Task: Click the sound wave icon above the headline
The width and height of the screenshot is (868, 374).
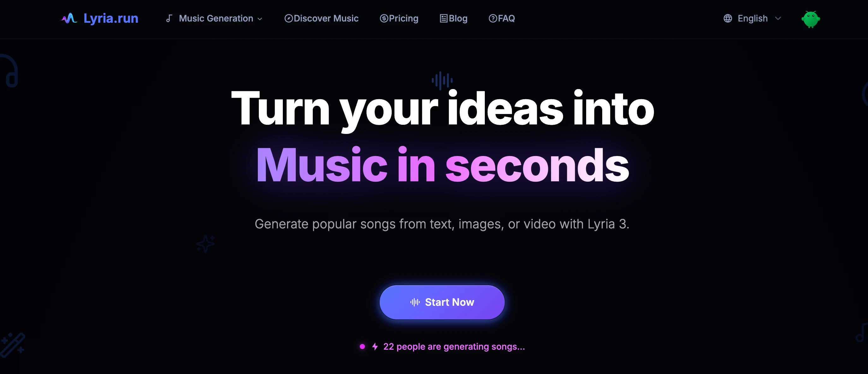Action: pyautogui.click(x=442, y=81)
